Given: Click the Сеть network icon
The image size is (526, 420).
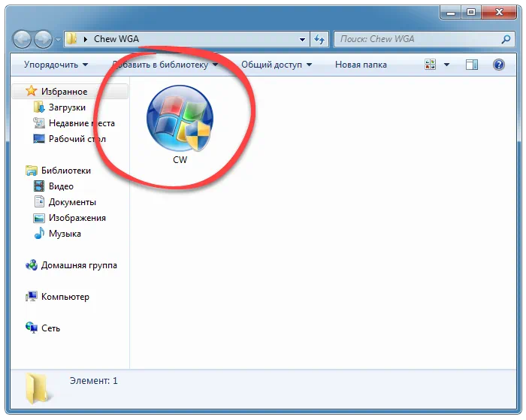Looking at the screenshot, I should pyautogui.click(x=32, y=328).
